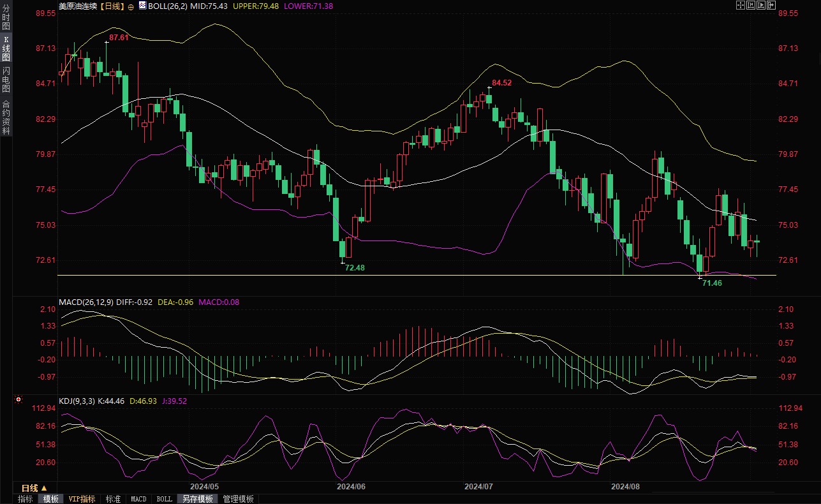Image resolution: width=821 pixels, height=504 pixels.
Task: Click the 另存模板 button
Action: 197,499
